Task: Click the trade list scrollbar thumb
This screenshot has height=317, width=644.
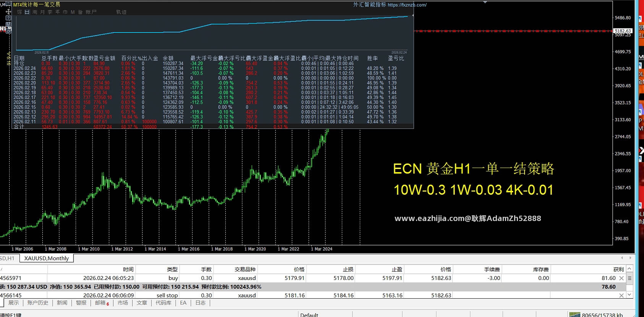Action: (x=629, y=278)
